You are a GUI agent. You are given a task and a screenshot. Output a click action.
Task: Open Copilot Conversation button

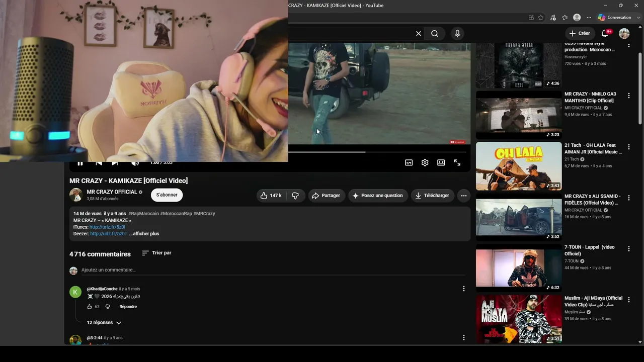click(x=615, y=18)
